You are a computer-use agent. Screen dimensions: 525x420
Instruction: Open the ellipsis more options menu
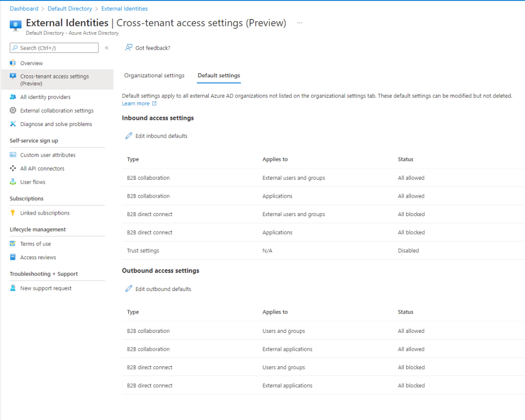point(299,23)
